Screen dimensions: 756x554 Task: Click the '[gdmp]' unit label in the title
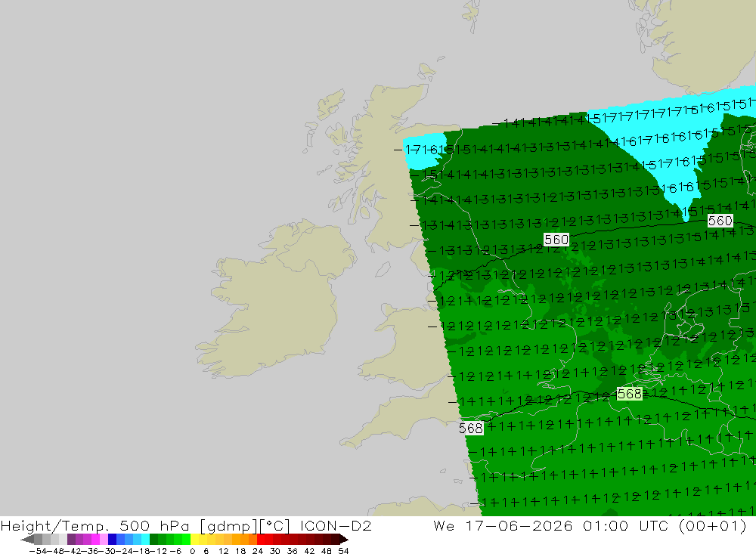(x=228, y=525)
